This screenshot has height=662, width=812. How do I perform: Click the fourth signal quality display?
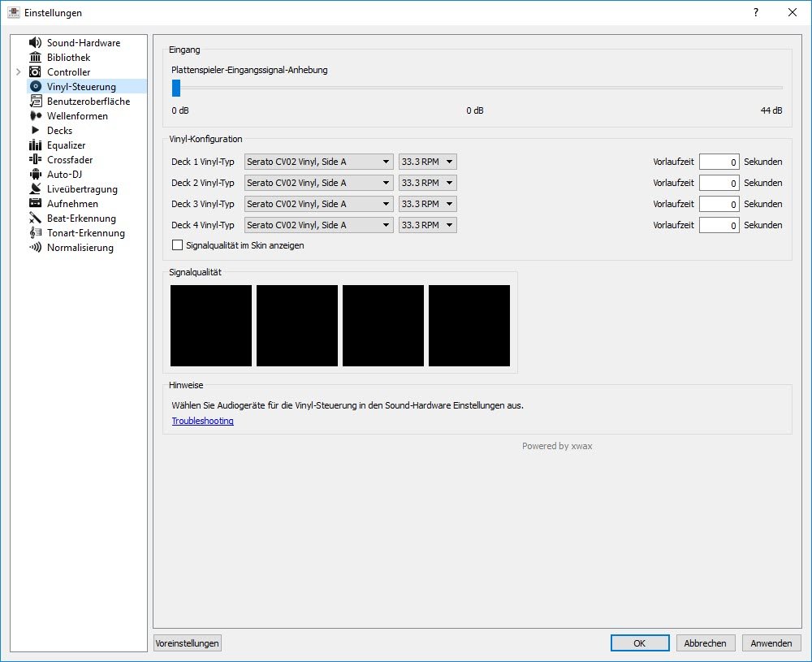tap(469, 325)
